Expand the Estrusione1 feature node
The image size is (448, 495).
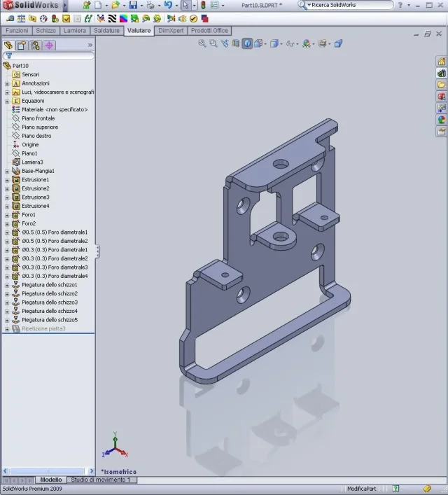(7, 180)
